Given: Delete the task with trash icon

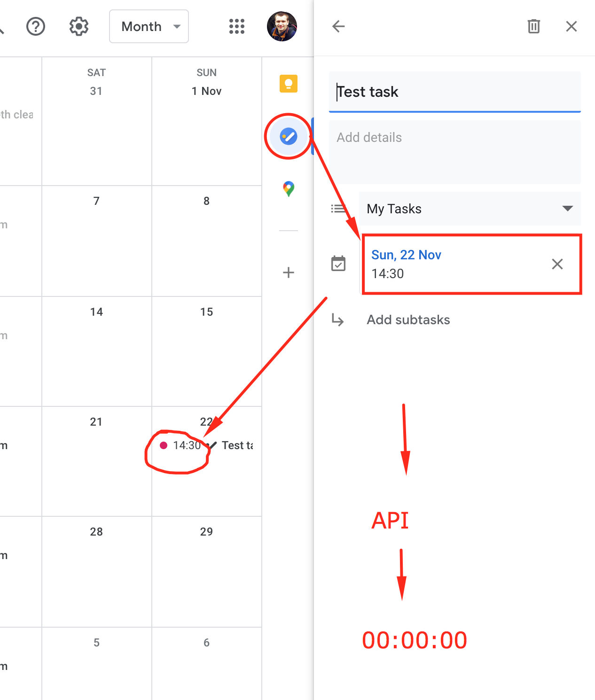Looking at the screenshot, I should [533, 26].
